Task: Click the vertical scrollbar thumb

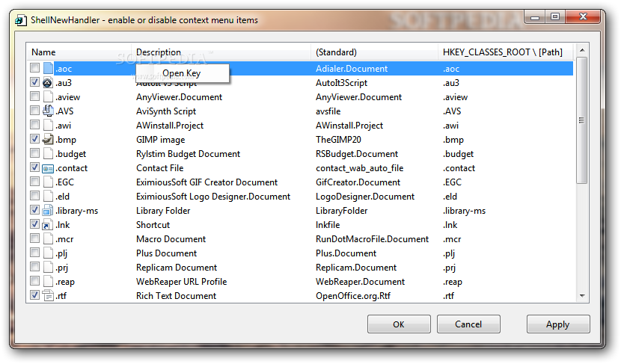Action: click(582, 120)
